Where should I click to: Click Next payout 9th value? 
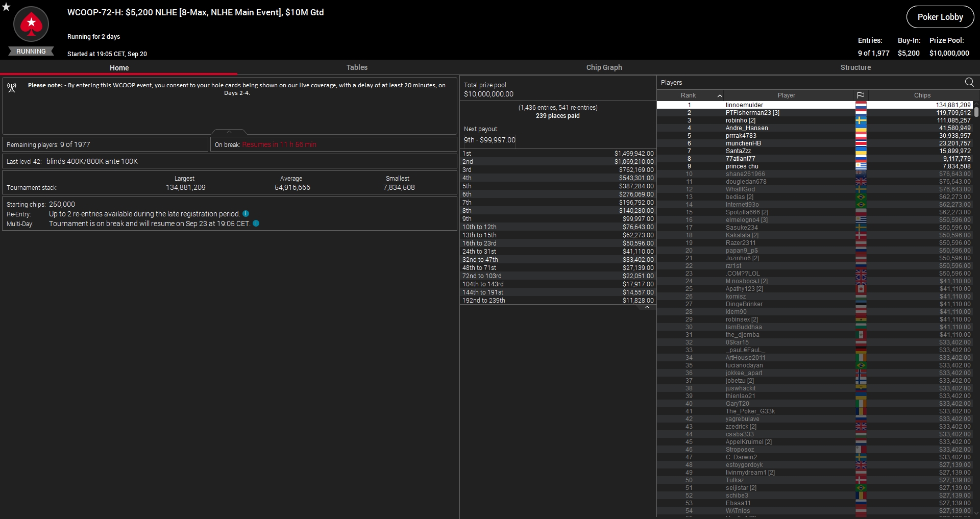pyautogui.click(x=489, y=140)
